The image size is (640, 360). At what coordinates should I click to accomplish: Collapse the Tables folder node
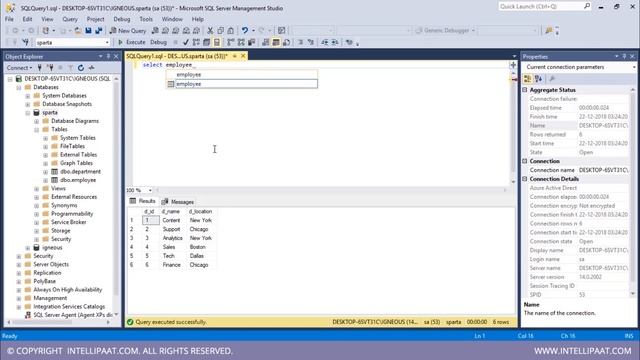37,129
